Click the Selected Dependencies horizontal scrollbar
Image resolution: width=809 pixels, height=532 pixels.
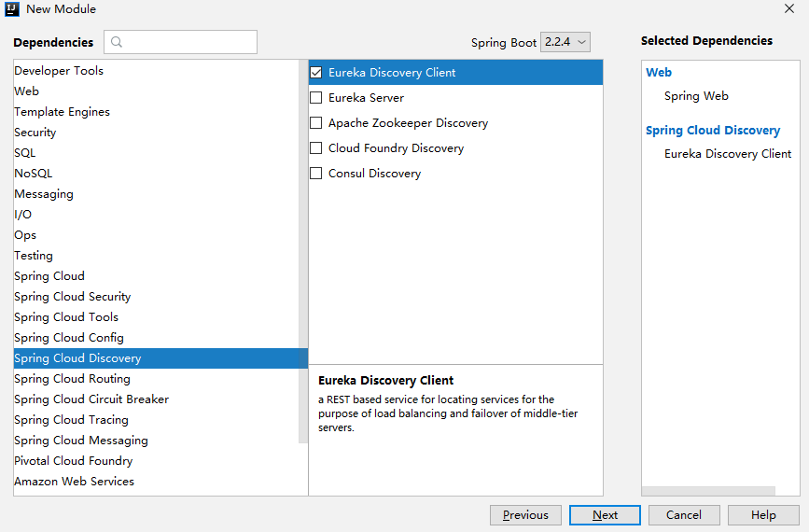[x=708, y=491]
